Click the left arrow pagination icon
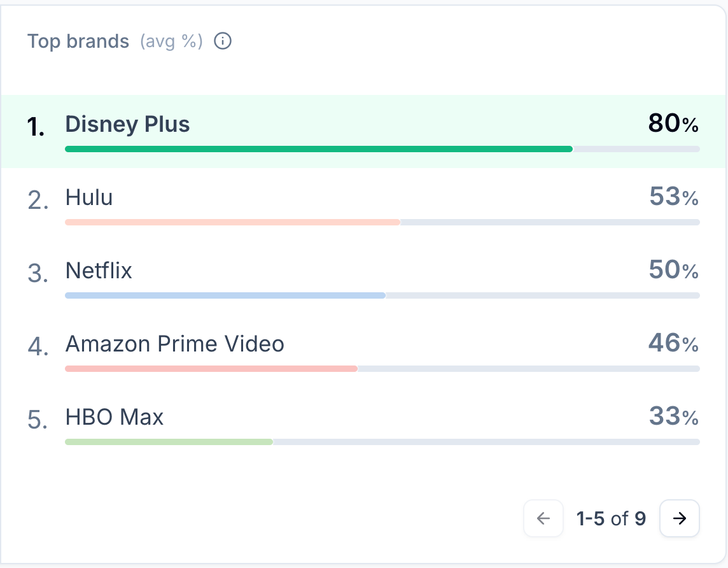The image size is (728, 568). point(543,518)
